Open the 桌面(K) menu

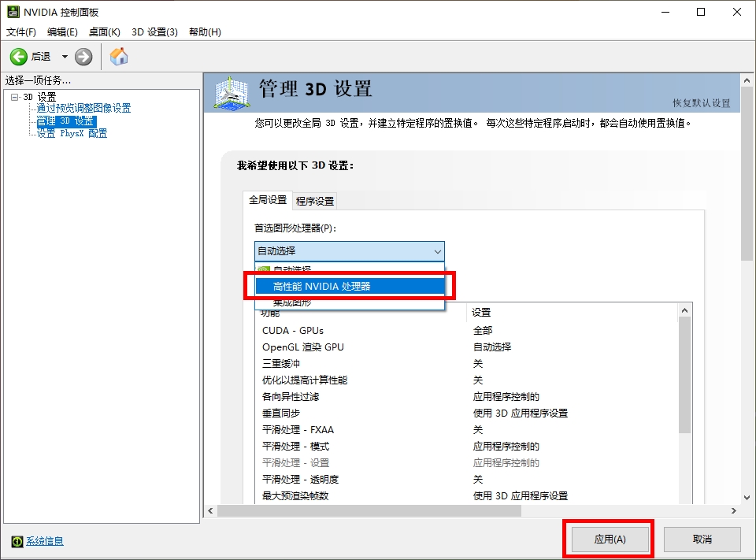tap(103, 32)
